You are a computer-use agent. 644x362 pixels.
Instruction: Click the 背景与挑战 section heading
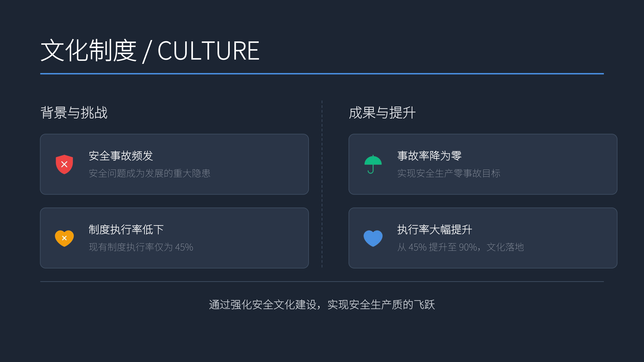[x=74, y=113]
